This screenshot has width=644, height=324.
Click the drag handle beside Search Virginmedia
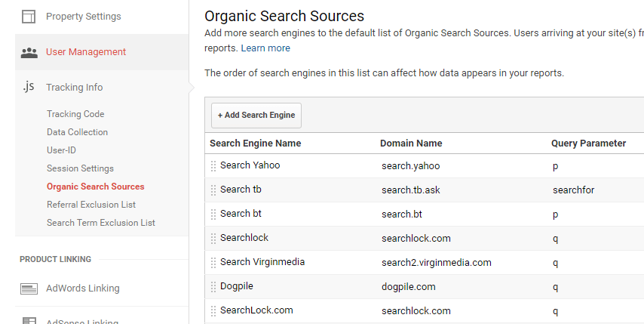pos(213,262)
